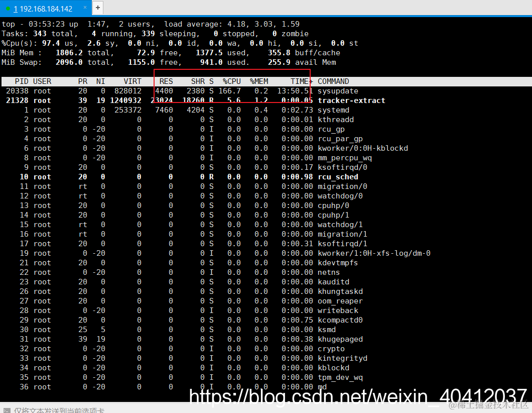The width and height of the screenshot is (532, 413).
Task: Click PID 21328 in the process list
Action: [x=17, y=100]
